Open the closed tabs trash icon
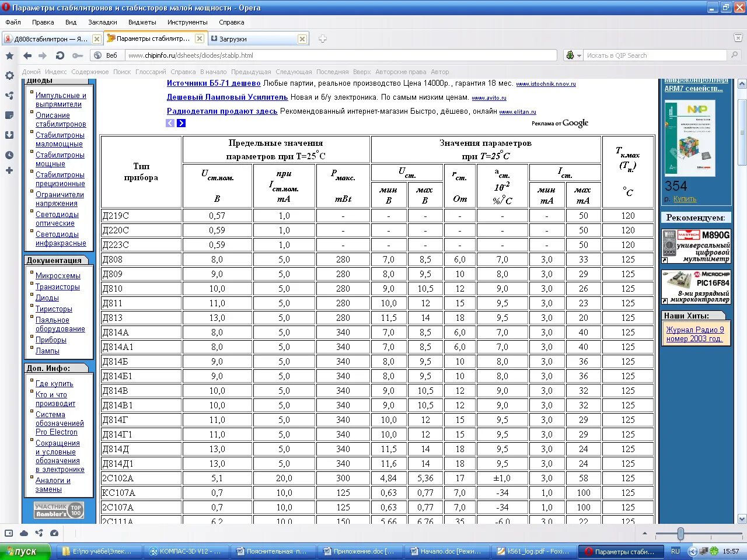The image size is (747, 560). pyautogui.click(x=738, y=38)
